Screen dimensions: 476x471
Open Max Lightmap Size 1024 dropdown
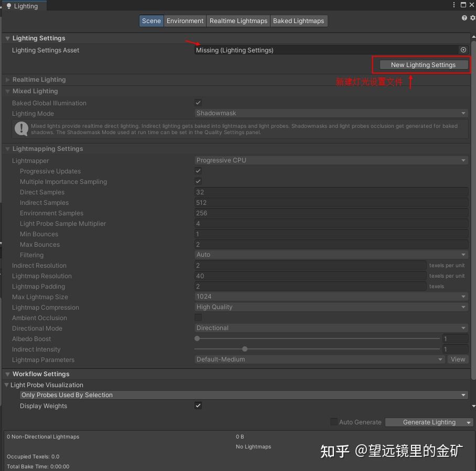point(331,297)
